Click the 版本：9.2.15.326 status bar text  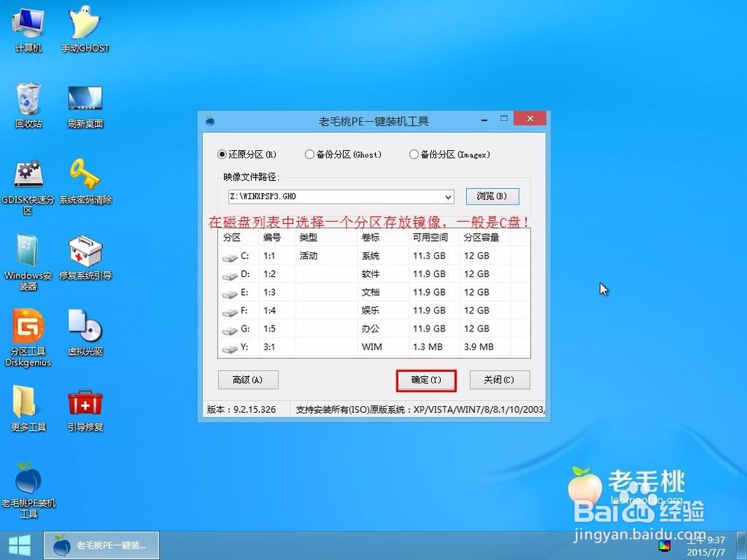point(241,409)
